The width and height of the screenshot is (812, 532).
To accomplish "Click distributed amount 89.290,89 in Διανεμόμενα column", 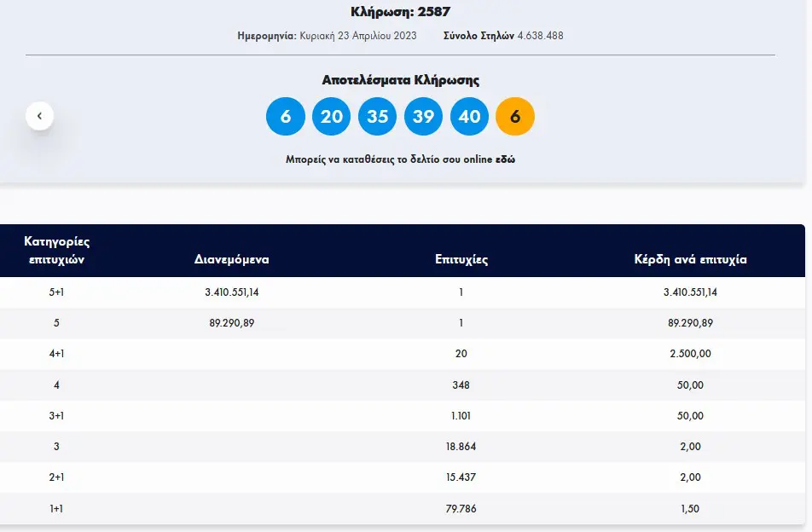I will (231, 323).
